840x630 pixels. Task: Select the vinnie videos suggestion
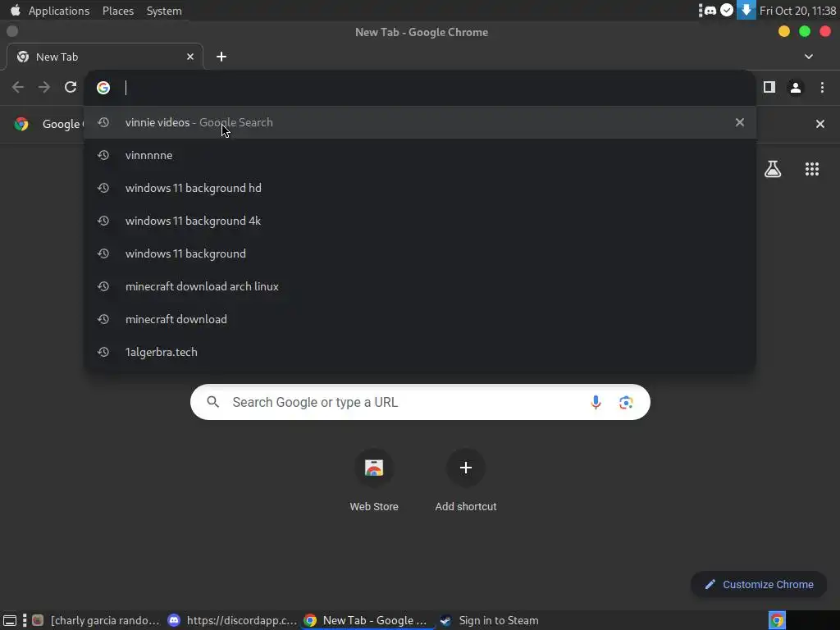(x=420, y=122)
